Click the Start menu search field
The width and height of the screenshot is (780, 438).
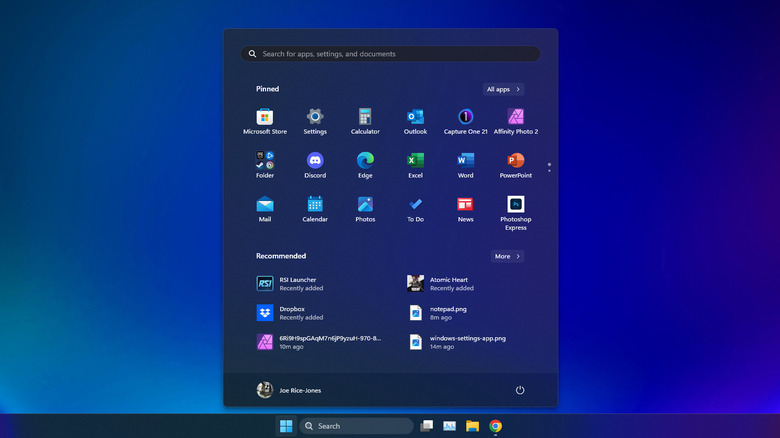tap(390, 54)
